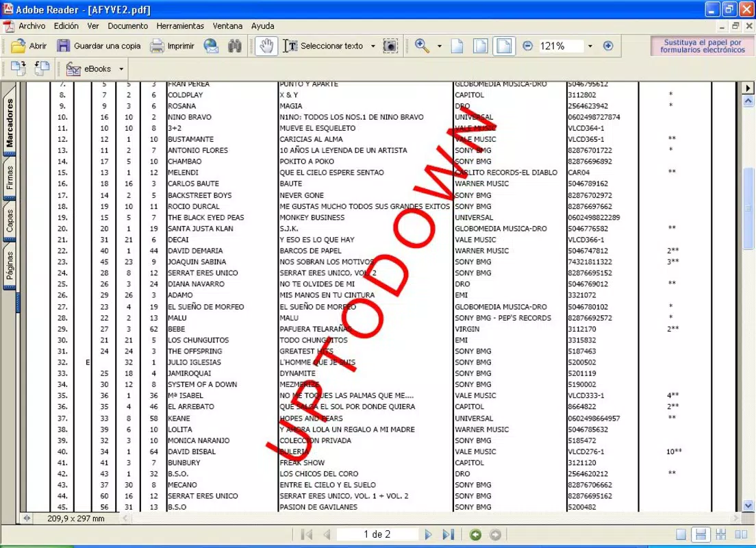Screen dimensions: 756x548
Task: Open the Documento menu
Action: (x=128, y=26)
